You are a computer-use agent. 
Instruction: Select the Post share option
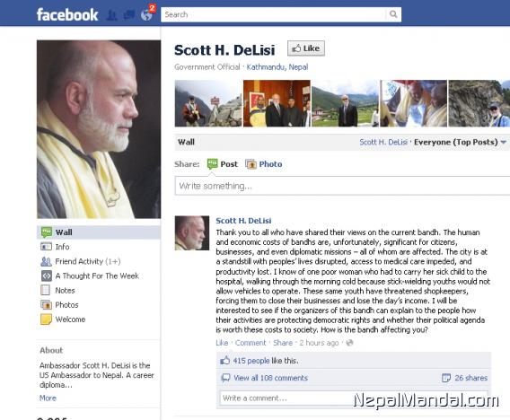[223, 164]
